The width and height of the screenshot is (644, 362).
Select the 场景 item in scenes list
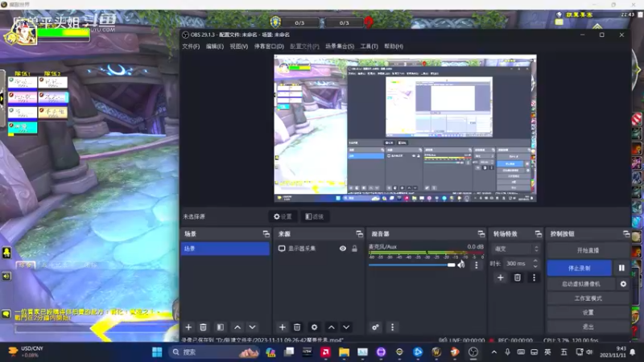[x=225, y=249]
